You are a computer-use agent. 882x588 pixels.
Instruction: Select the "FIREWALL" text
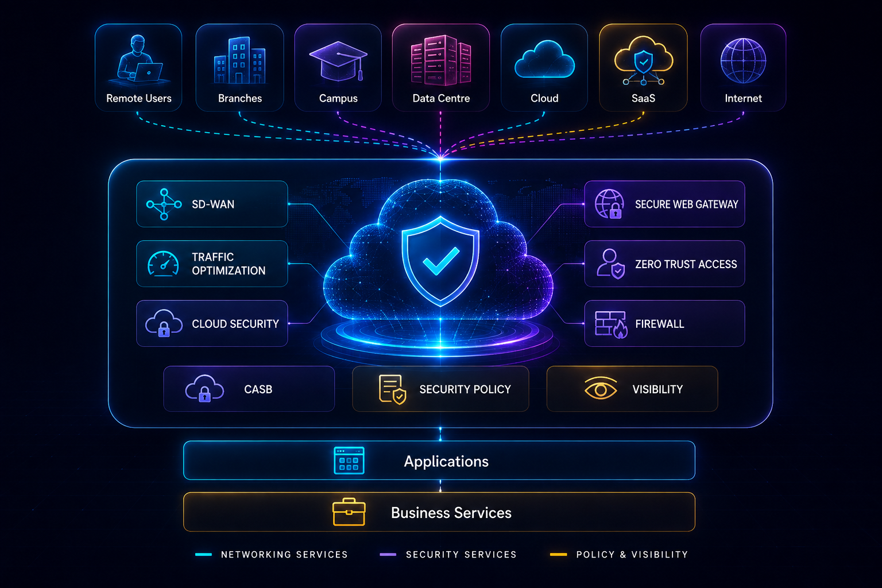tap(660, 324)
